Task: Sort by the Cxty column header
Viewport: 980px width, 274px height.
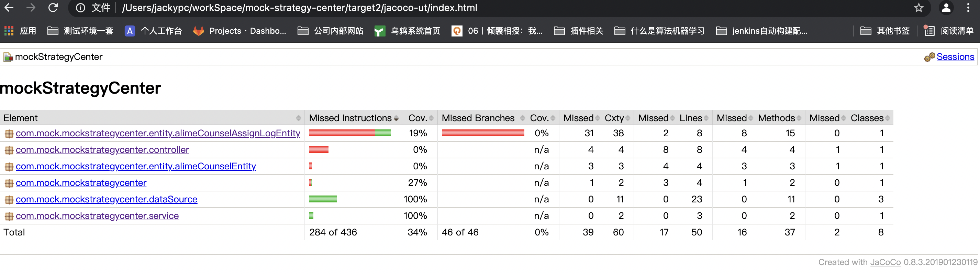Action: tap(617, 118)
